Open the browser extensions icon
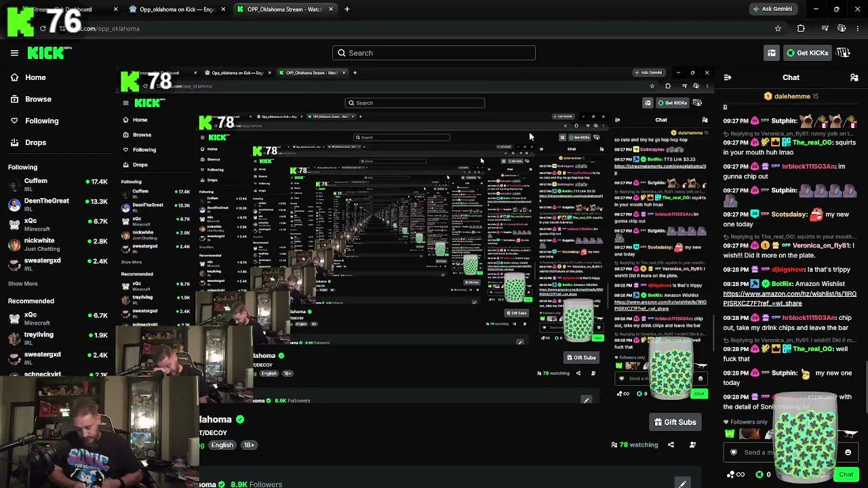Viewport: 868px width, 488px height. [x=801, y=28]
